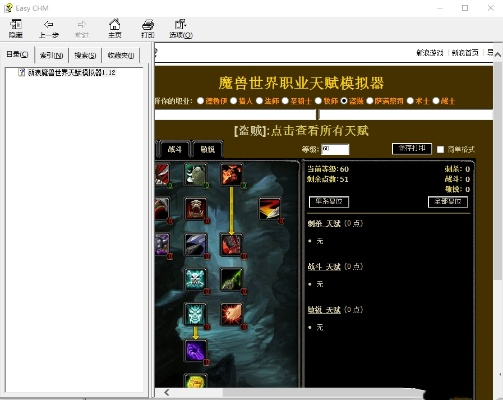Viewport: 503px width, 400px height.
Task: Click the green dagger talent icon
Action: pyautogui.click(x=231, y=279)
